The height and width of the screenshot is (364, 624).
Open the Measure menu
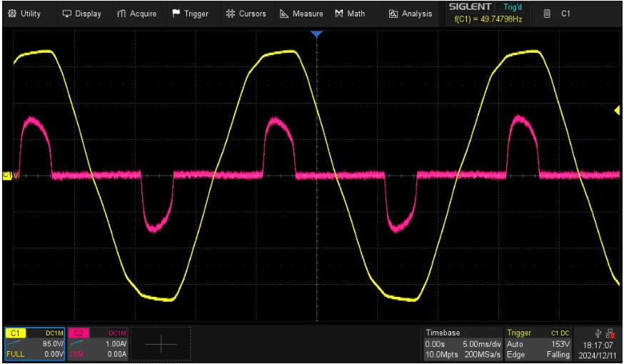tap(301, 14)
